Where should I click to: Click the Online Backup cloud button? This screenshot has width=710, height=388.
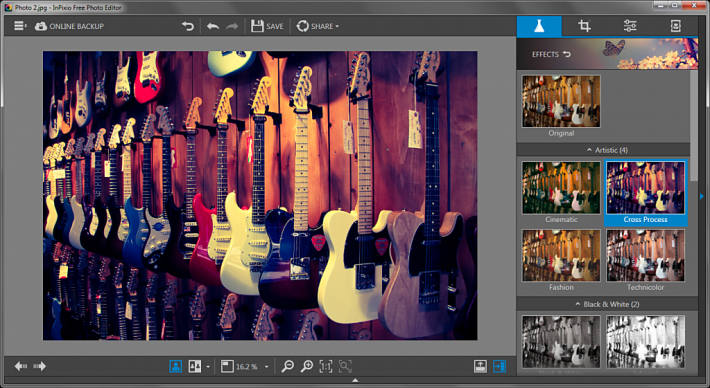69,26
